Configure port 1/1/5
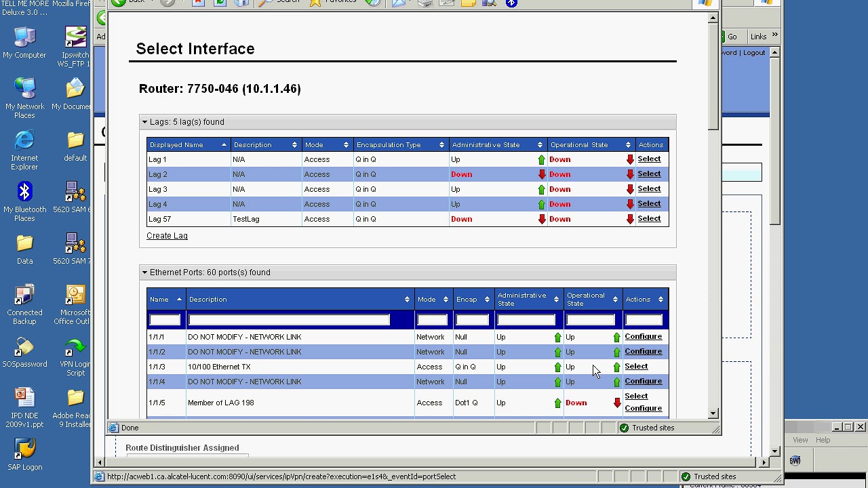The image size is (868, 488). click(x=643, y=409)
